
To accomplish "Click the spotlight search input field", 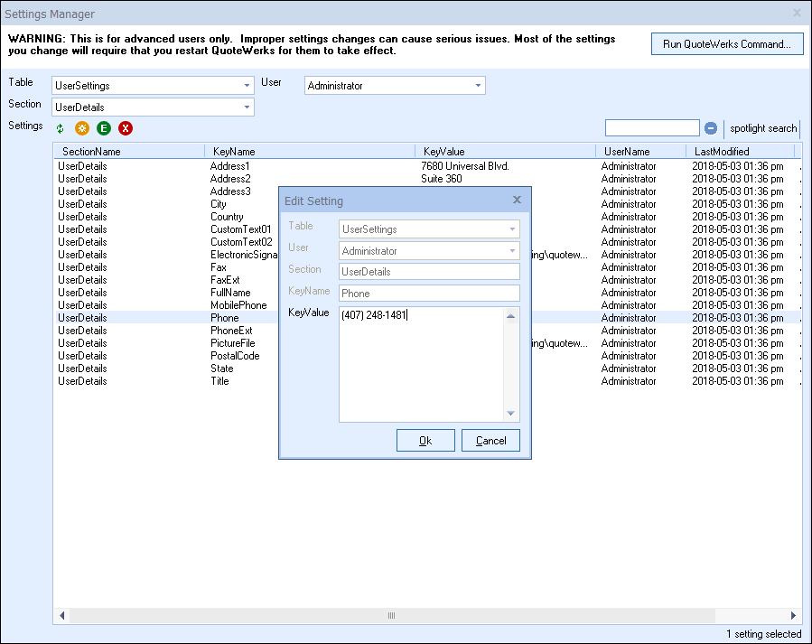I will pos(651,128).
